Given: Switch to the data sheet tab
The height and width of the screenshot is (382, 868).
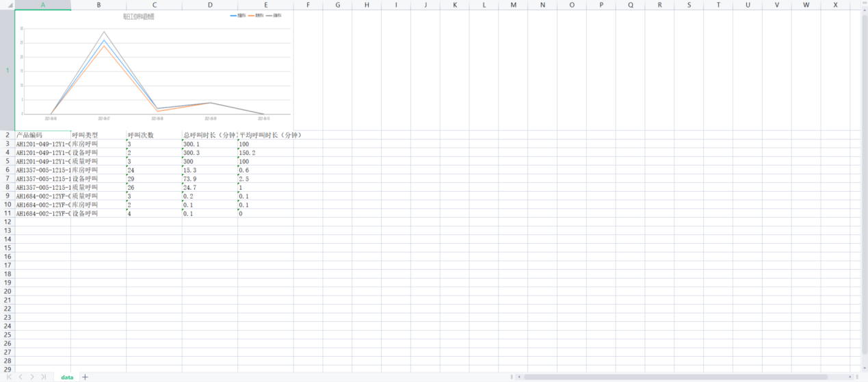Looking at the screenshot, I should click(x=67, y=377).
